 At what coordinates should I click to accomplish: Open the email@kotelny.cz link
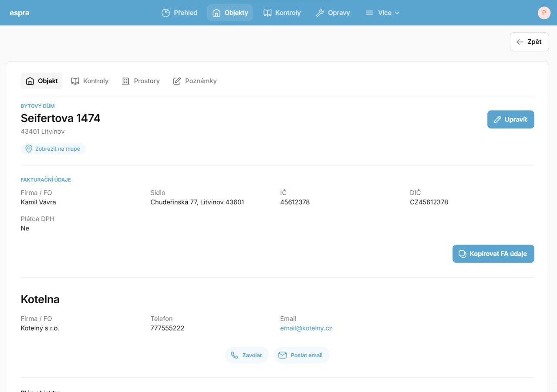point(306,328)
